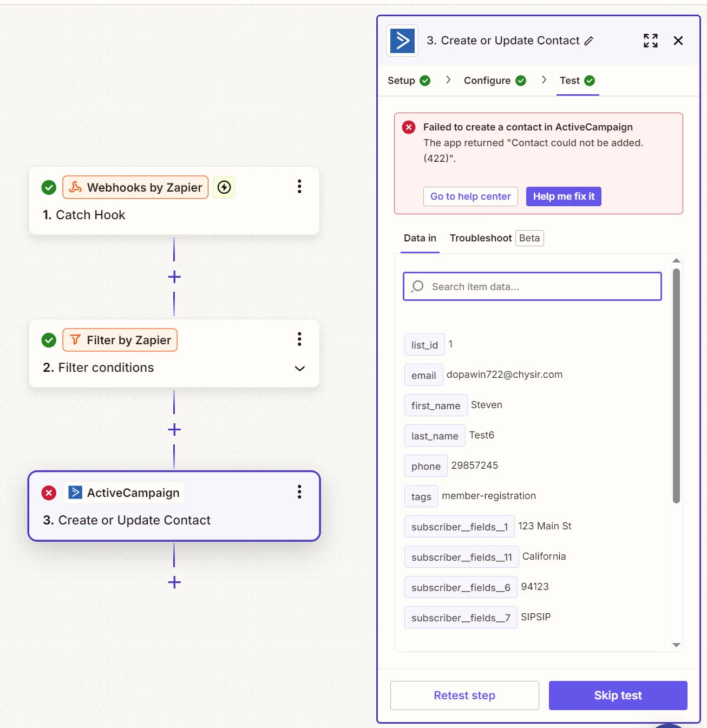Switch to the Configure tab
The height and width of the screenshot is (728, 707).
pyautogui.click(x=495, y=81)
